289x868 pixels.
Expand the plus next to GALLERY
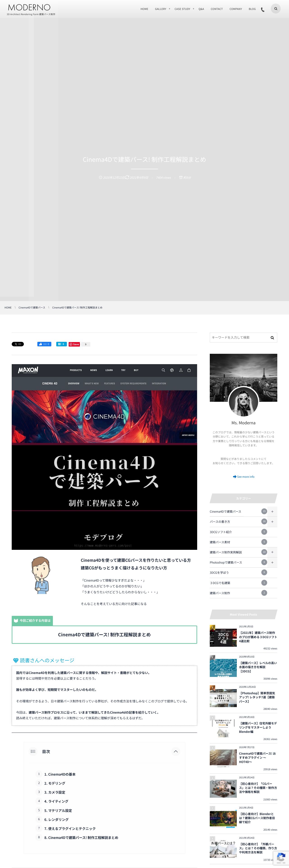click(169, 9)
